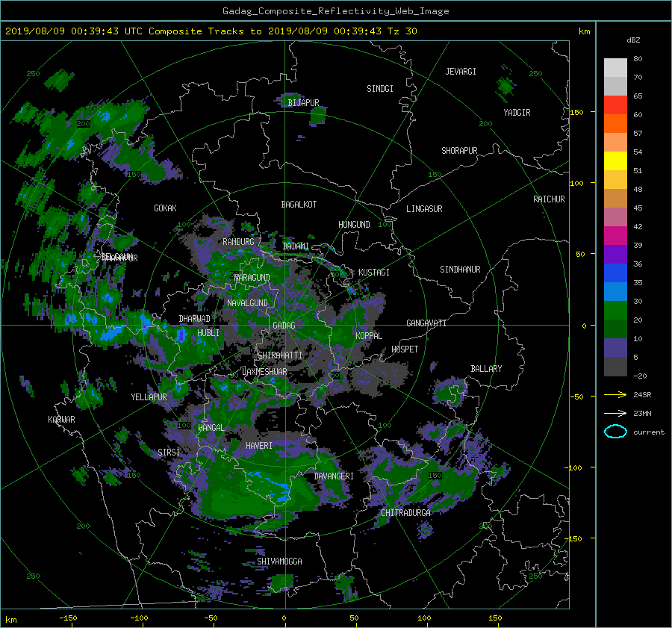This screenshot has width=672, height=628.
Task: Click the KARWAR city label
Action: (x=61, y=420)
